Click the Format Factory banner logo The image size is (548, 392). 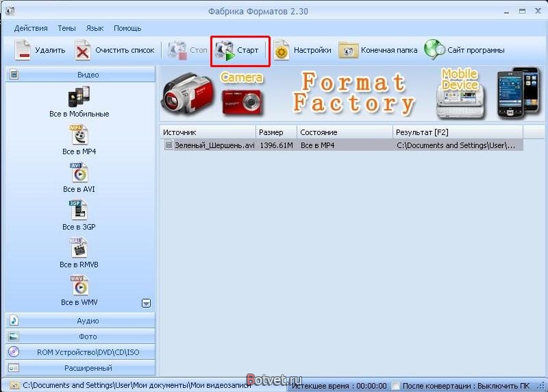coord(353,93)
